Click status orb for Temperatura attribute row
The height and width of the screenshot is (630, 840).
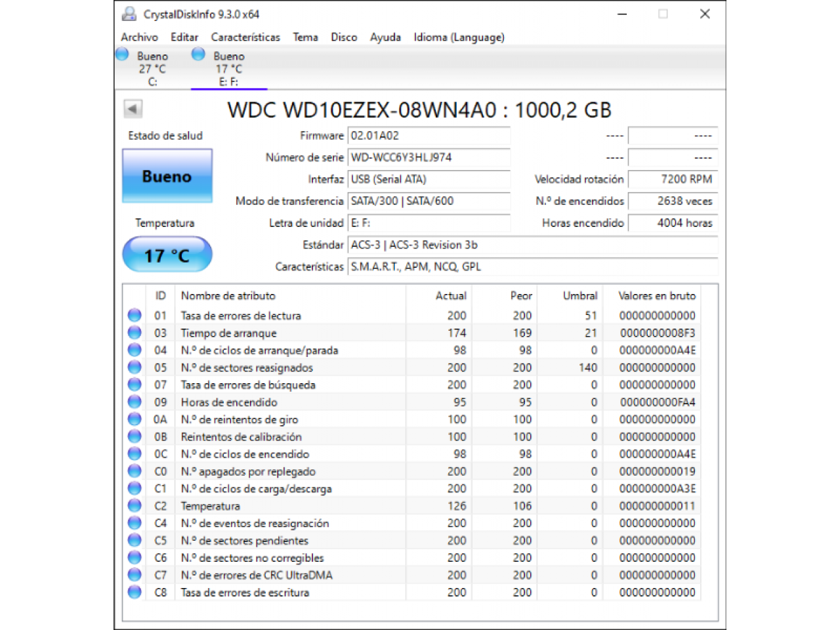coord(135,505)
